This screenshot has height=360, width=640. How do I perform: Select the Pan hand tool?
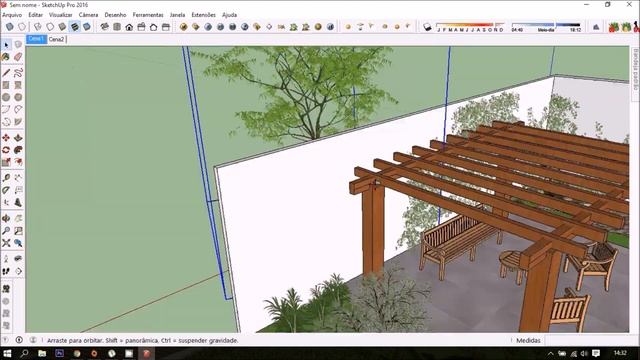click(x=18, y=218)
